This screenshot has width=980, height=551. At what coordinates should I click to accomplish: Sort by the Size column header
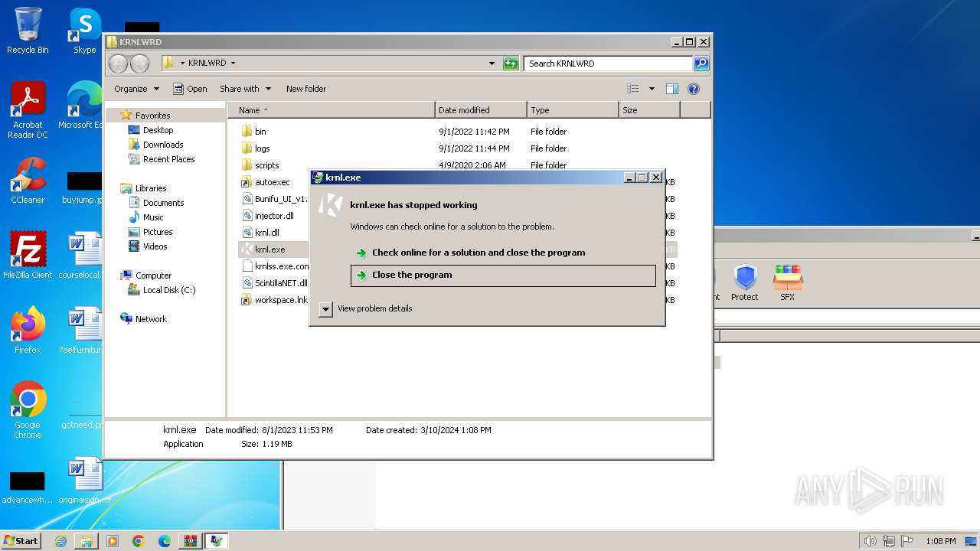pyautogui.click(x=649, y=110)
